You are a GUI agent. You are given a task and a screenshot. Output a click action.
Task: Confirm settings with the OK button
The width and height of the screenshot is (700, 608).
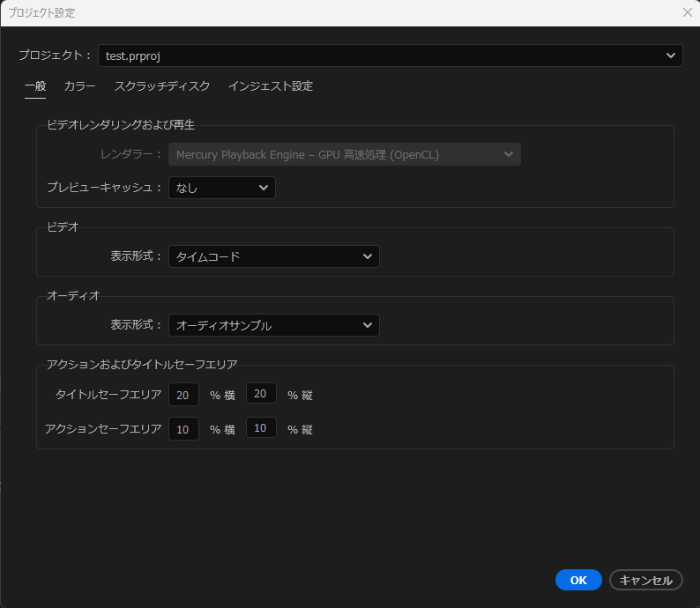point(578,580)
